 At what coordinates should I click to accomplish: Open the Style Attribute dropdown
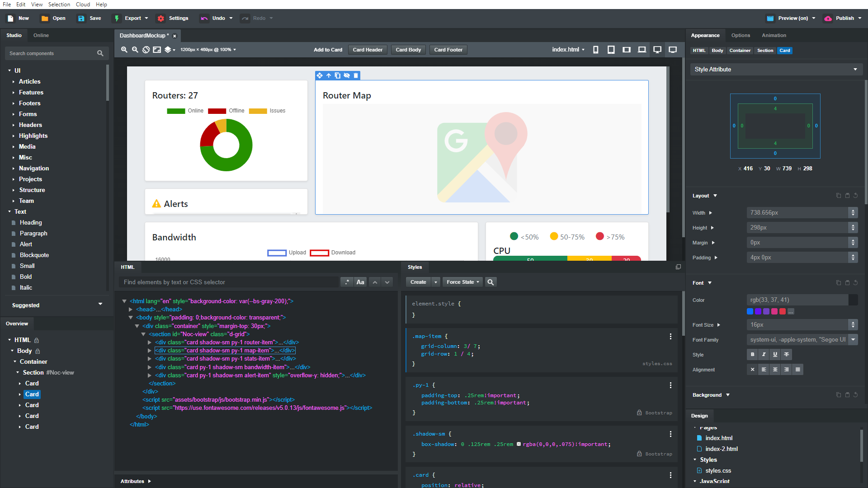coord(776,69)
